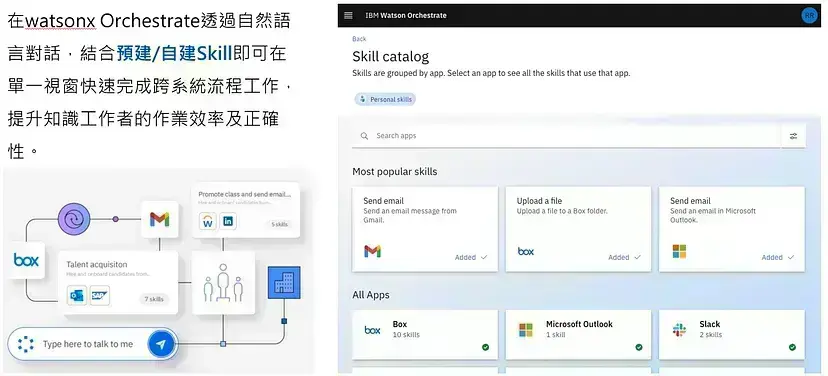Go back using the Back link
The width and height of the screenshot is (828, 376).
[359, 39]
